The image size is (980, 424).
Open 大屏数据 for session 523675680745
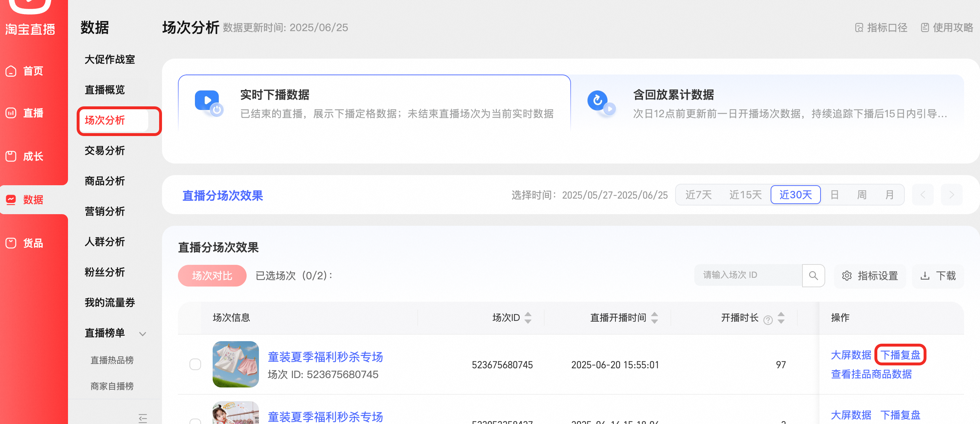[x=851, y=355]
